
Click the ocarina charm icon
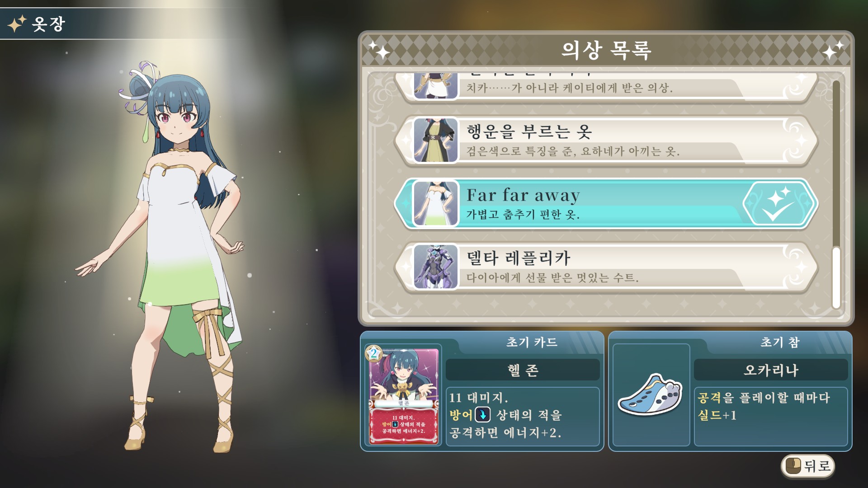(x=650, y=394)
